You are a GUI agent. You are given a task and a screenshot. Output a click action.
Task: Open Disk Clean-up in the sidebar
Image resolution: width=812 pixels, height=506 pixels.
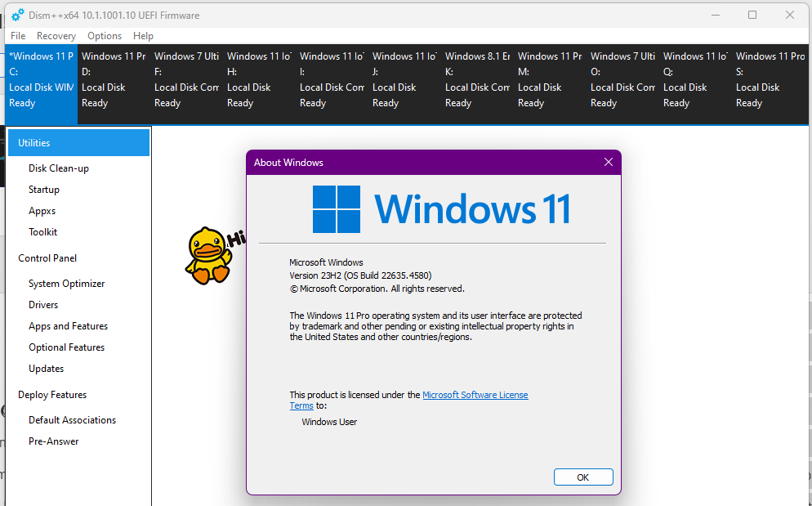59,168
